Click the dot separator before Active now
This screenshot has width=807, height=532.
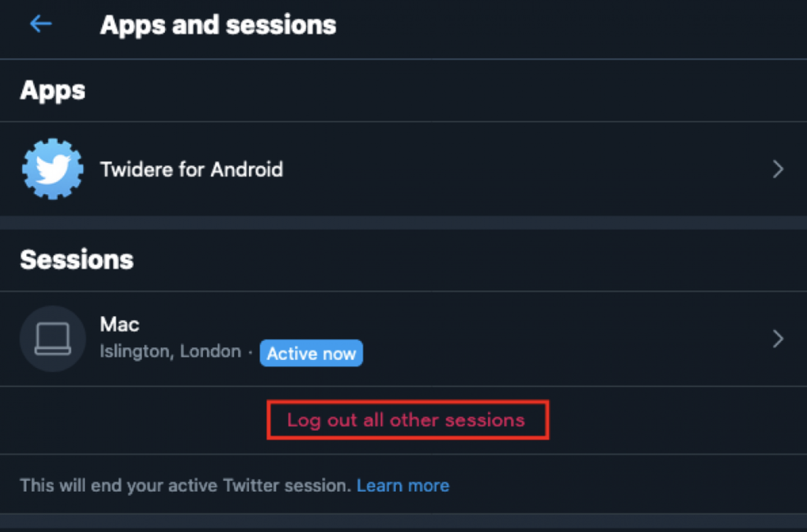pyautogui.click(x=250, y=353)
